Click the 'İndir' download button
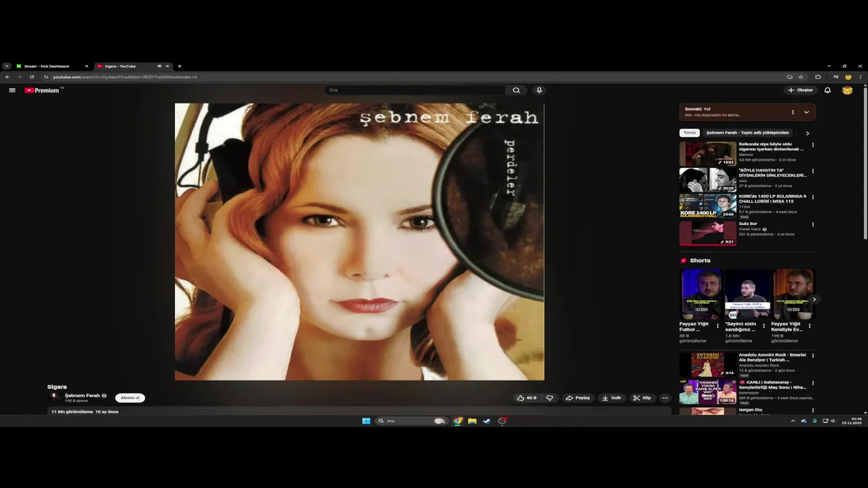This screenshot has width=868, height=488. 611,398
